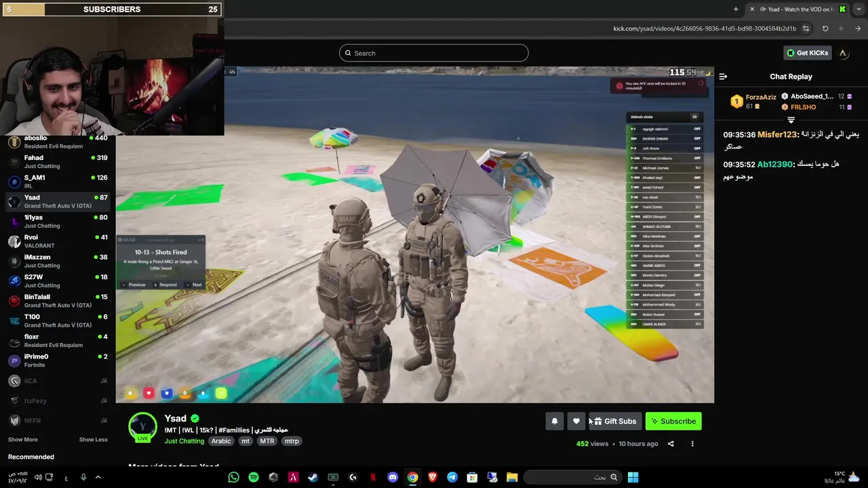Click the left-pointing browser navigation arrow
Image resolution: width=868 pixels, height=488 pixels.
(842, 28)
